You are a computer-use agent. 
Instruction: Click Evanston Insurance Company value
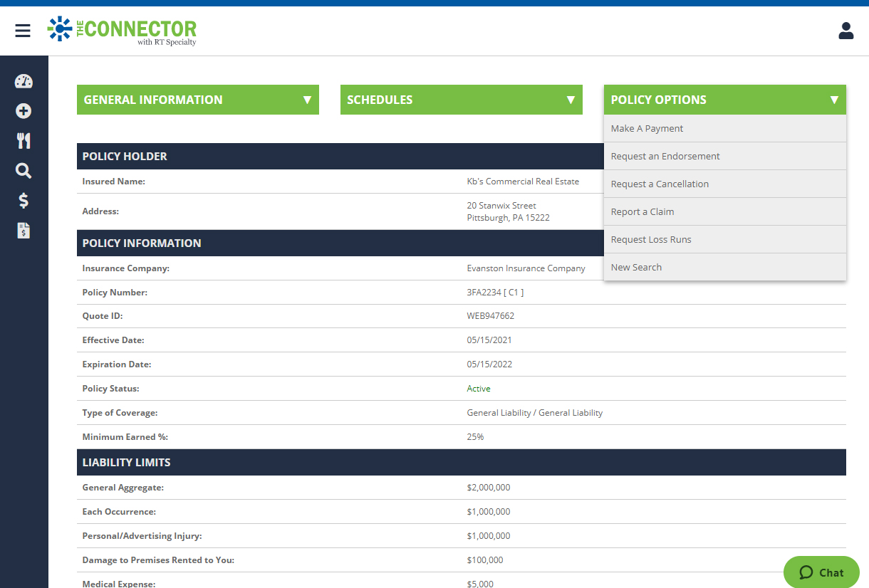(x=526, y=268)
